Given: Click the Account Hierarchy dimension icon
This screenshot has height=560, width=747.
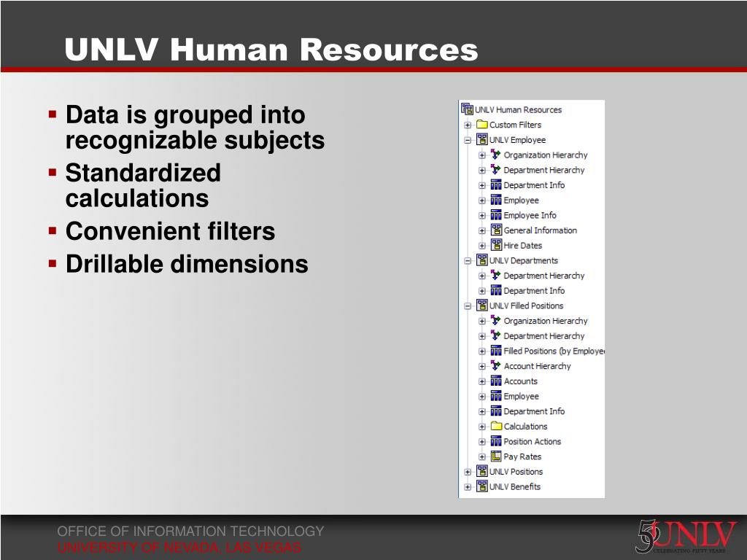Looking at the screenshot, I should [496, 366].
